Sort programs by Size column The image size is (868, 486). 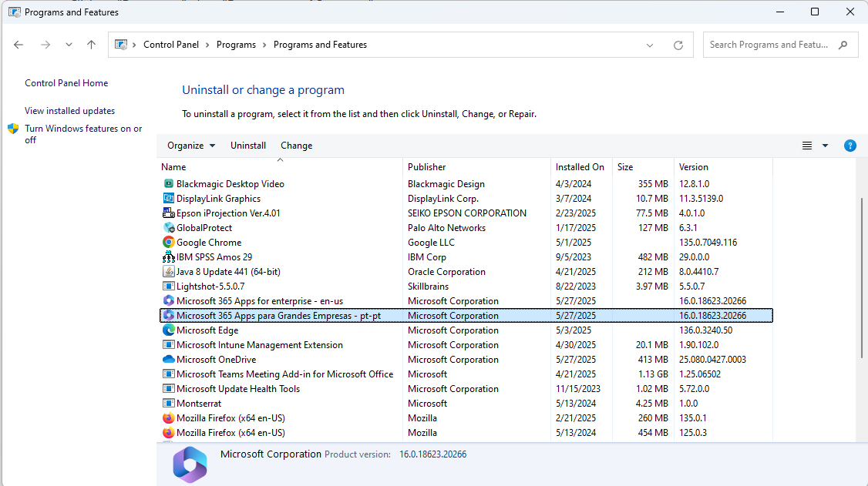point(643,167)
